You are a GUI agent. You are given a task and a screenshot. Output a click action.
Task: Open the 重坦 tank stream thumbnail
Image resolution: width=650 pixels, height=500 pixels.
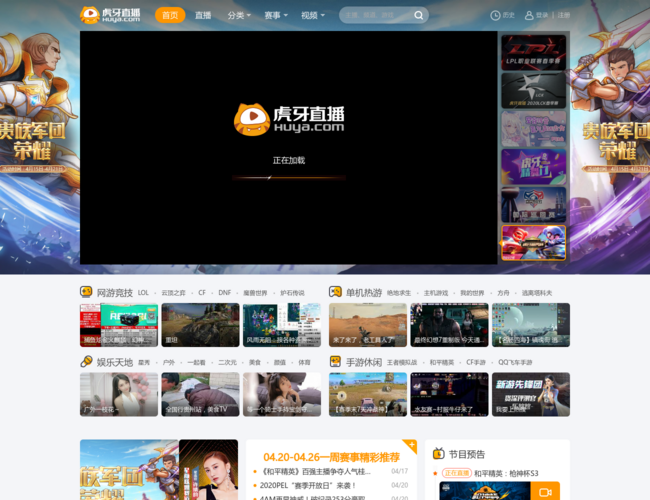(200, 325)
